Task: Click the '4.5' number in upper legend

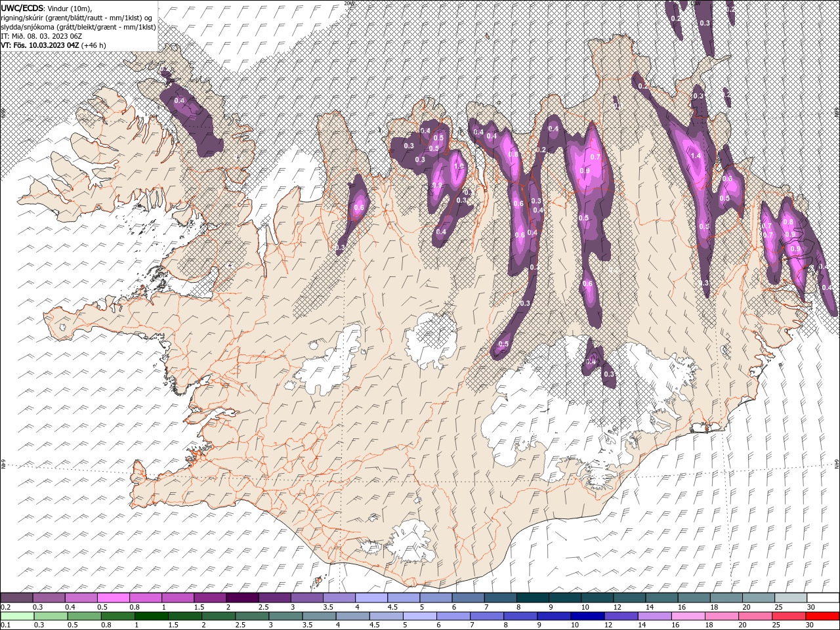Action: 392,608
